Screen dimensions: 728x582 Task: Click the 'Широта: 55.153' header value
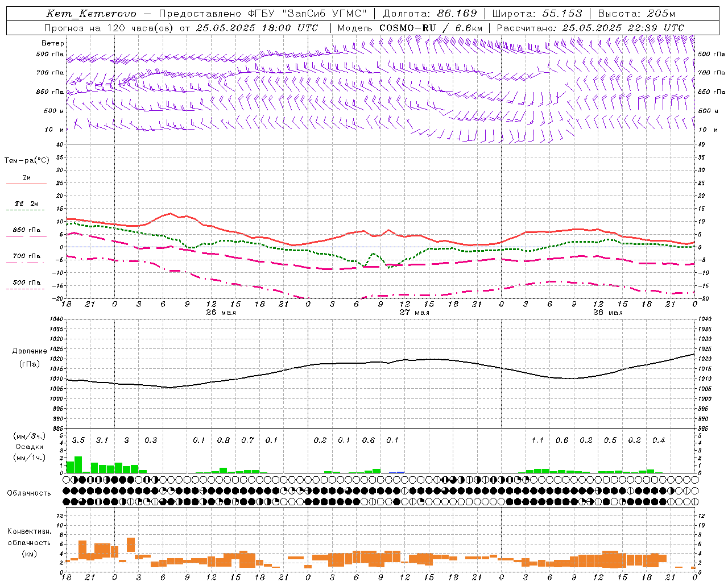537,14
